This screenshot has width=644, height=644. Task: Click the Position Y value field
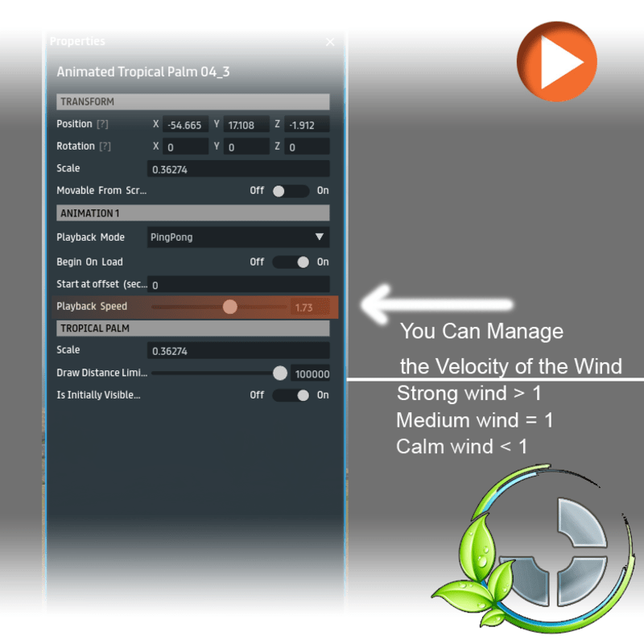pos(246,125)
